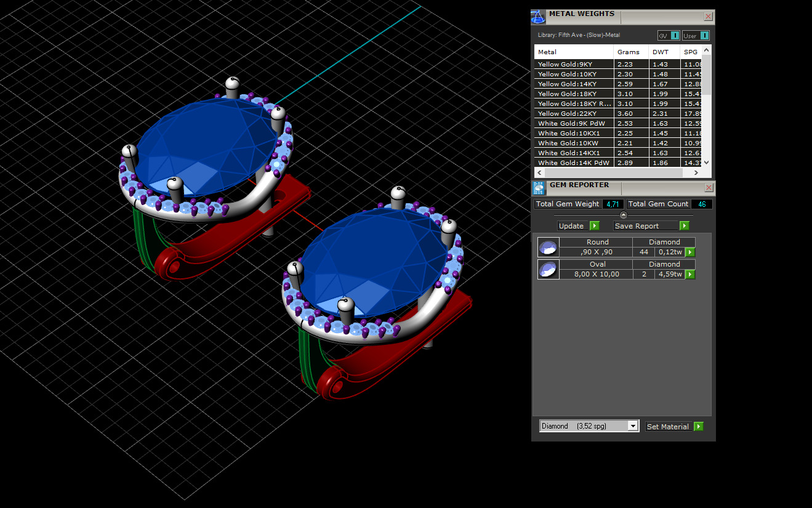Click metal table scroll-right arrow
The image size is (812, 508).
click(x=697, y=173)
